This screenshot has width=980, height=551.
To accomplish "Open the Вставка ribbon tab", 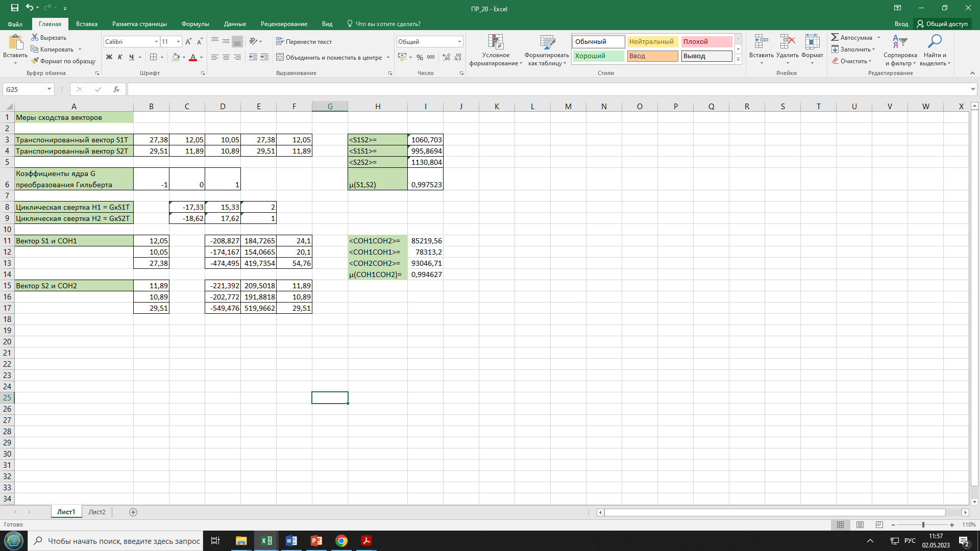I will click(87, 24).
